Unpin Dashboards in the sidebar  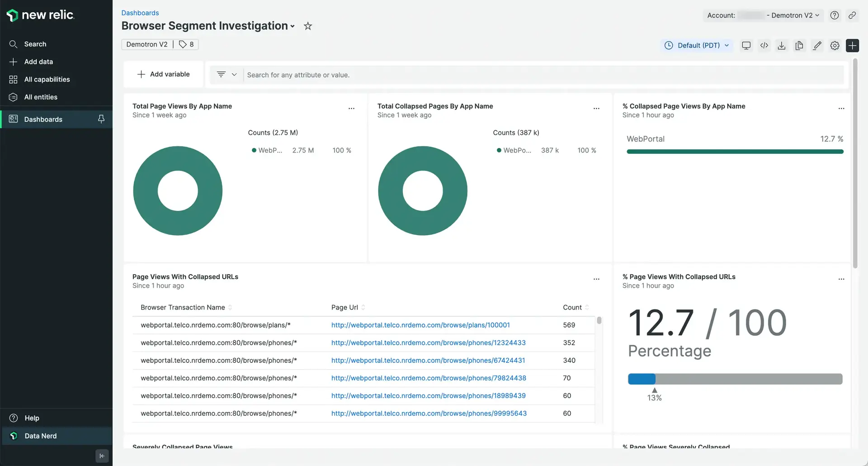101,119
